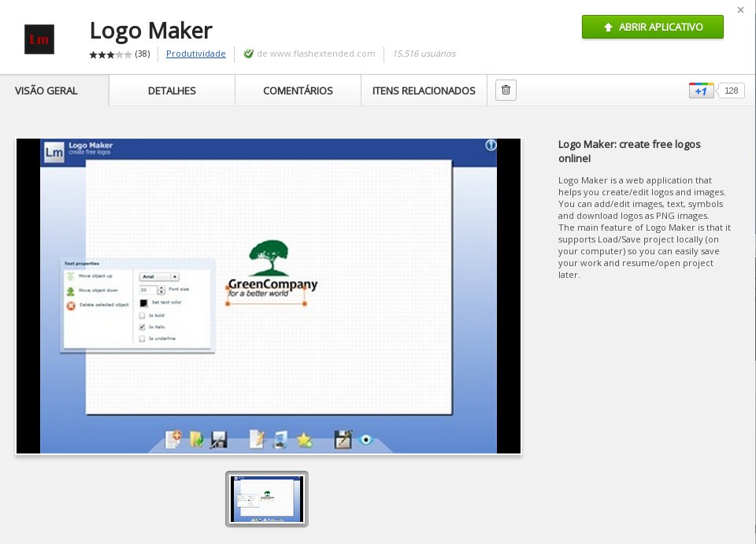Click the star rating of the app
The height and width of the screenshot is (544, 756).
click(110, 54)
